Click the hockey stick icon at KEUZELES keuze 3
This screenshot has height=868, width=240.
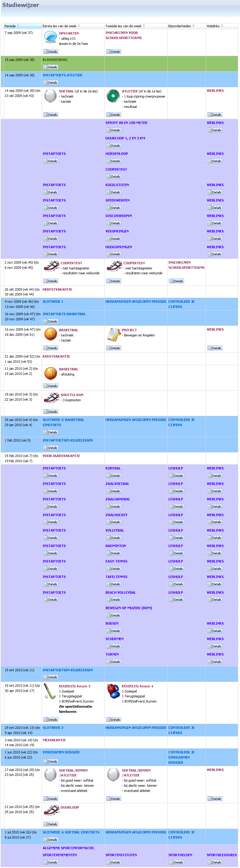[50, 691]
